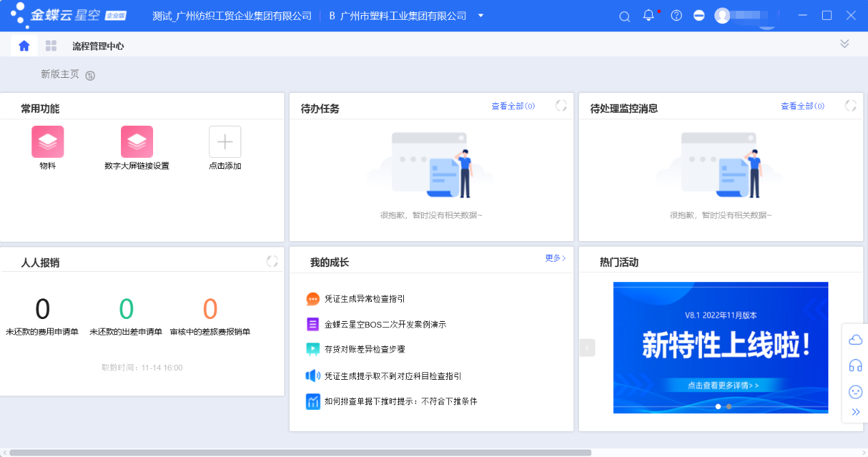The height and width of the screenshot is (457, 868).
Task: Select the second carousel dot indicator
Action: [x=729, y=406]
